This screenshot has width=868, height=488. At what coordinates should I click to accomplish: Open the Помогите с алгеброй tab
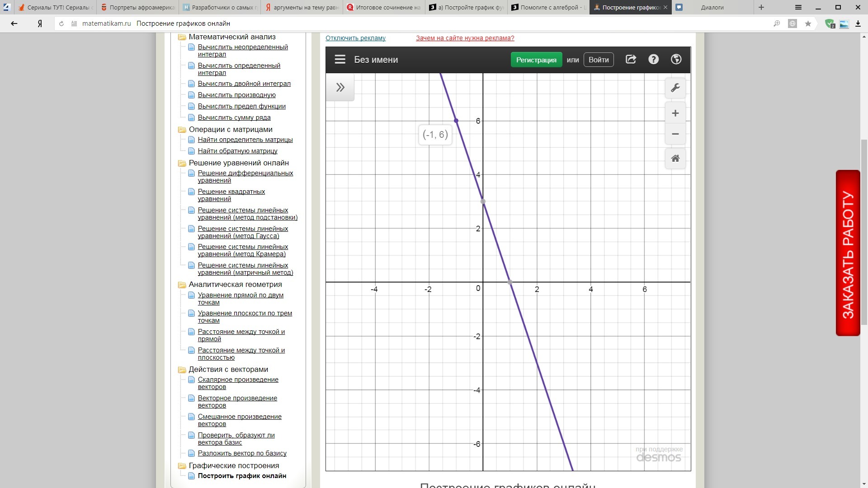tap(548, 7)
